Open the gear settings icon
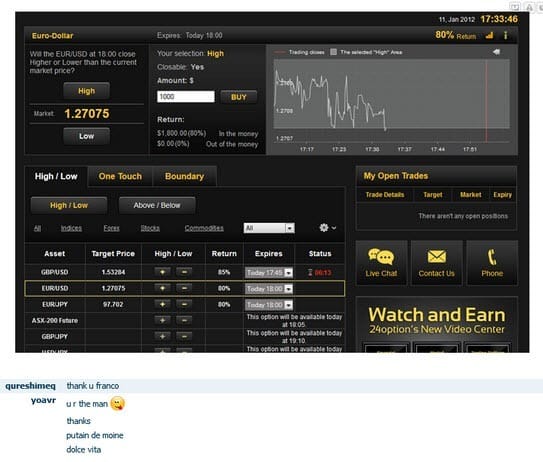The image size is (543, 462). point(324,228)
